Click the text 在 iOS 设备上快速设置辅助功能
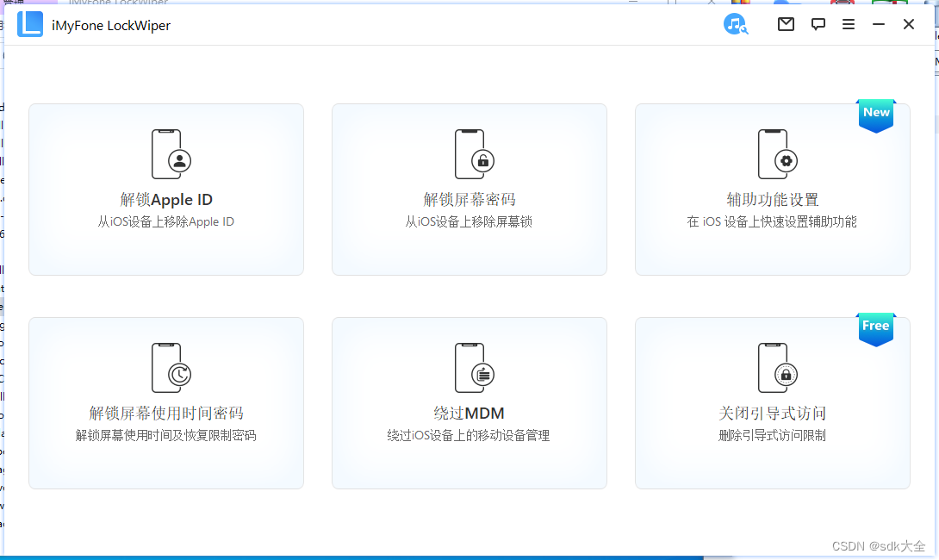The image size is (939, 560). click(x=772, y=221)
